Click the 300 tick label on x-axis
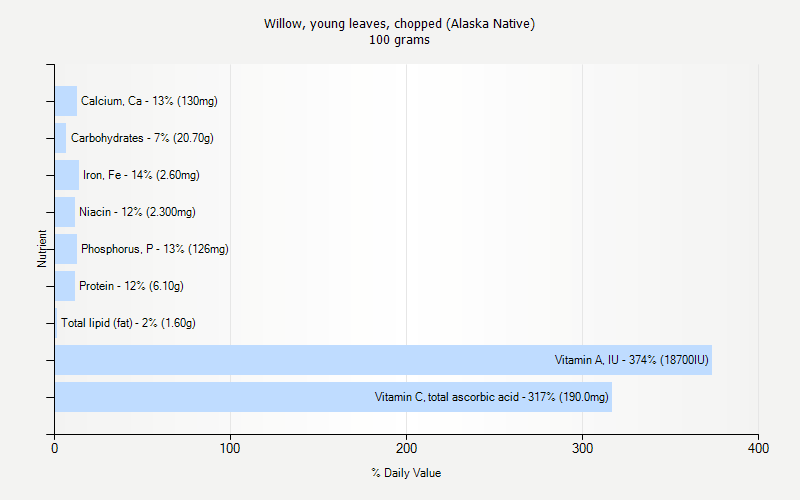 (x=583, y=449)
